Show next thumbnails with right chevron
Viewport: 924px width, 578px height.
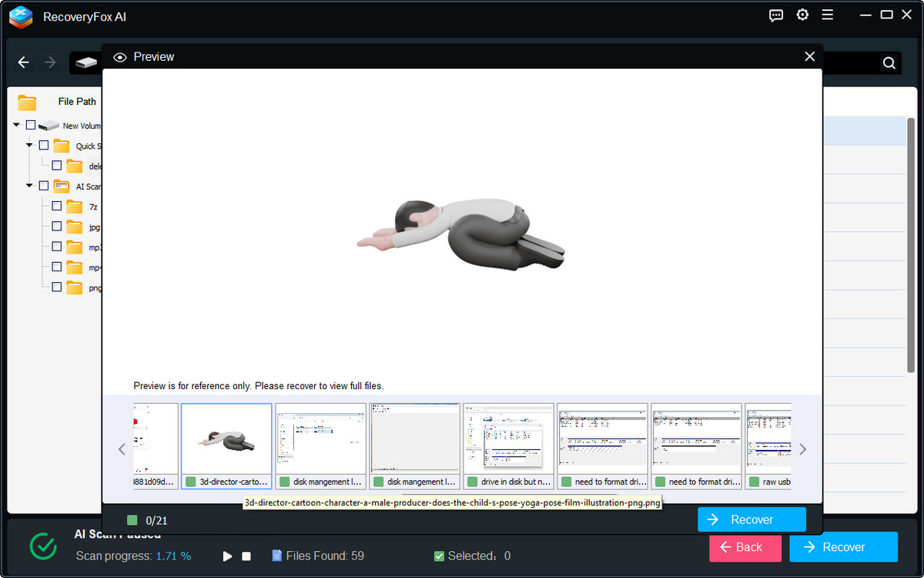pos(802,449)
